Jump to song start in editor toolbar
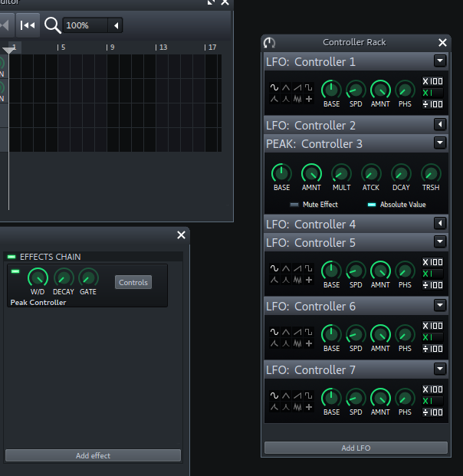463x476 pixels. [x=28, y=25]
